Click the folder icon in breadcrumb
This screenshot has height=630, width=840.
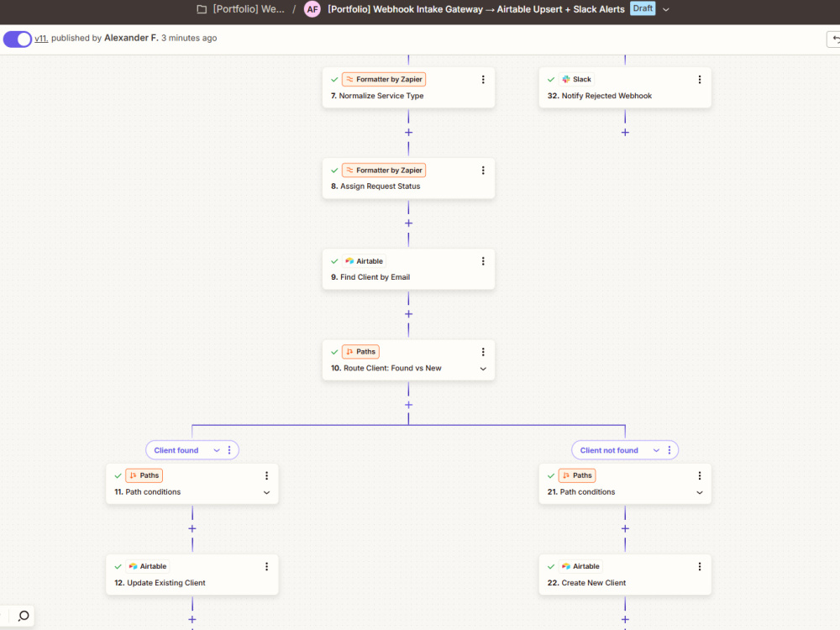[202, 9]
